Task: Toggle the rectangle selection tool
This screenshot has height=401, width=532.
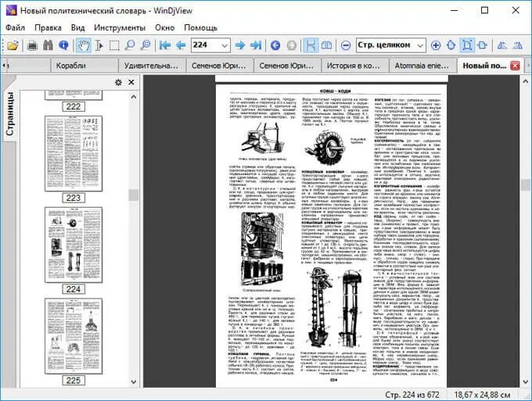Action: pos(114,45)
